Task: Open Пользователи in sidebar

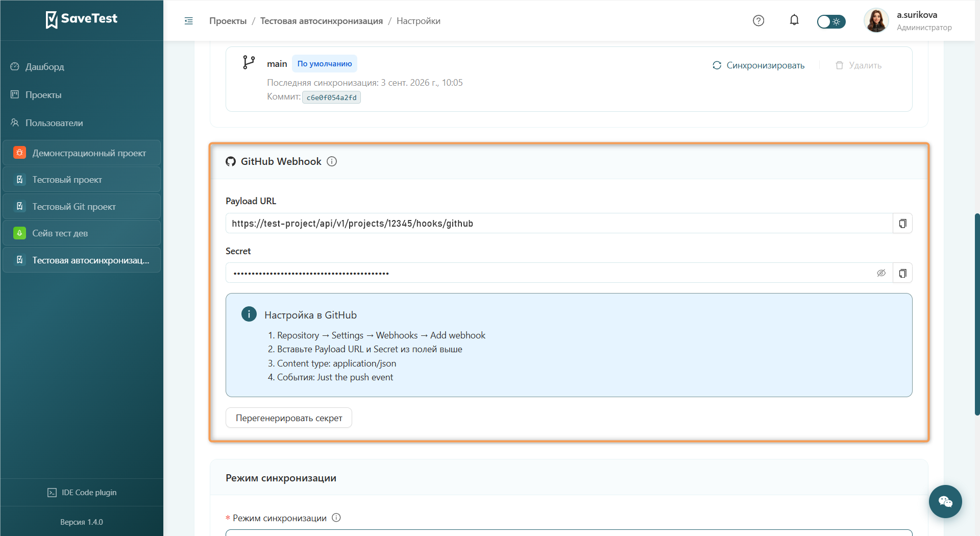Action: point(54,123)
